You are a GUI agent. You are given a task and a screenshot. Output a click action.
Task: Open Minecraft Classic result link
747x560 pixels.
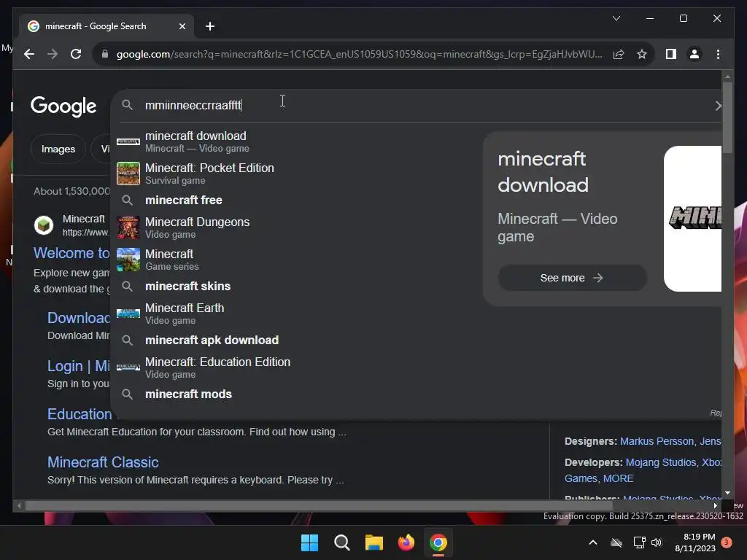(103, 462)
